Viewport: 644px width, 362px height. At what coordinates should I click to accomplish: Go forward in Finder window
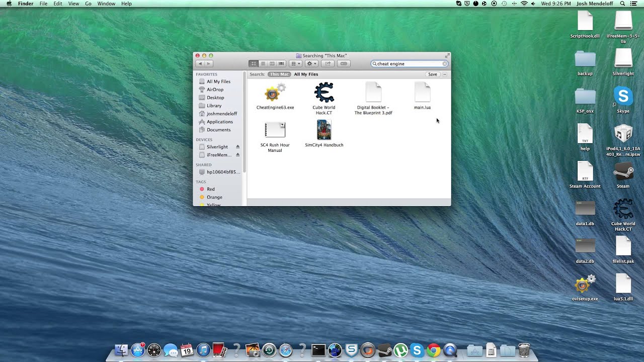[208, 64]
